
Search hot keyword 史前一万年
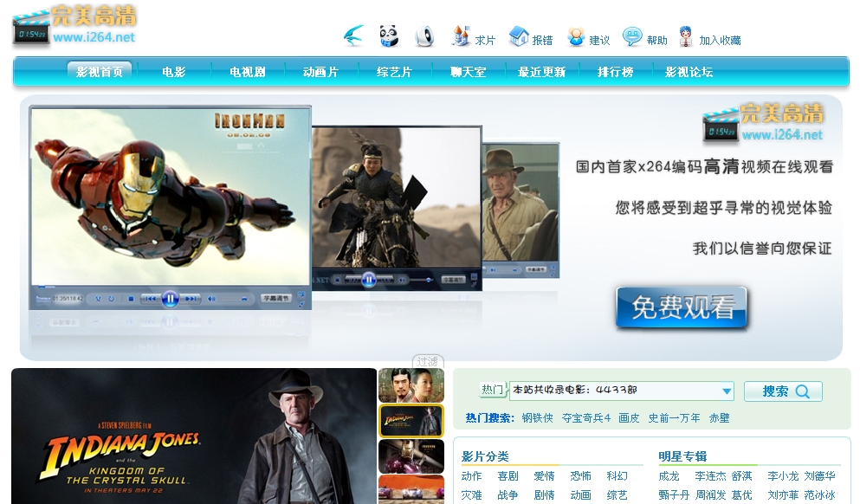coord(674,418)
